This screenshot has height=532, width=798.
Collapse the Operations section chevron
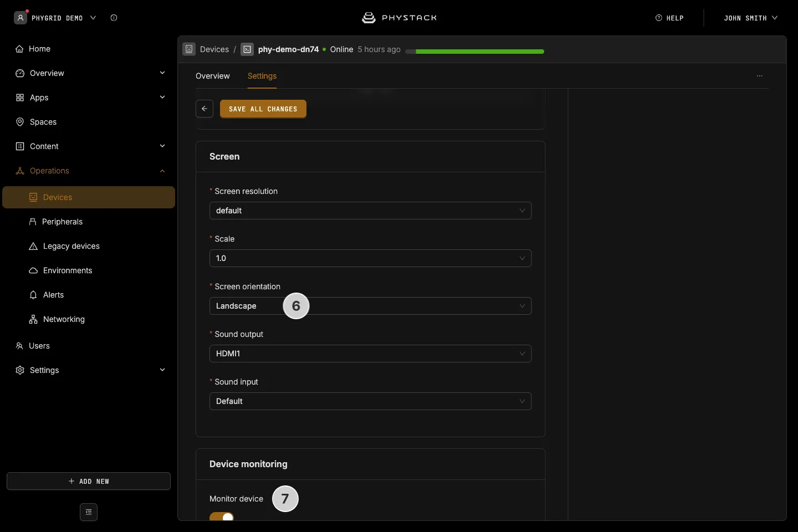click(162, 171)
